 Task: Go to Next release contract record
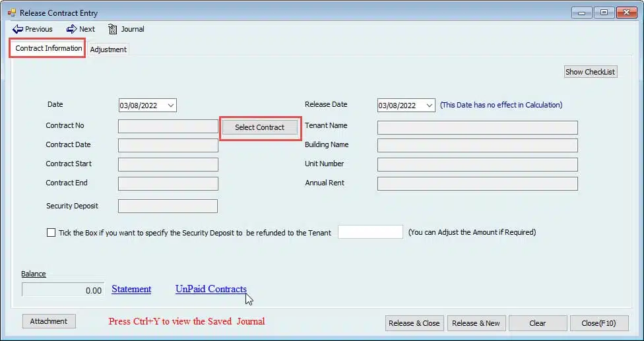[x=80, y=29]
